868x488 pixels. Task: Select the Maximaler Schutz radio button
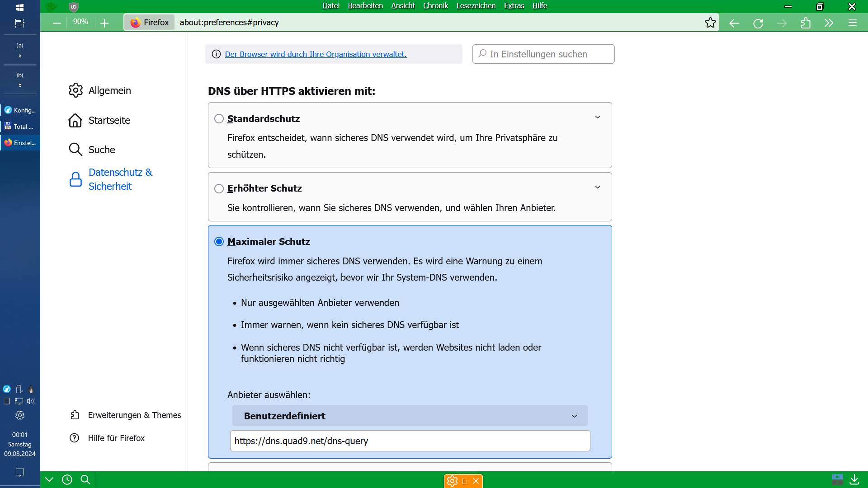[x=219, y=242]
